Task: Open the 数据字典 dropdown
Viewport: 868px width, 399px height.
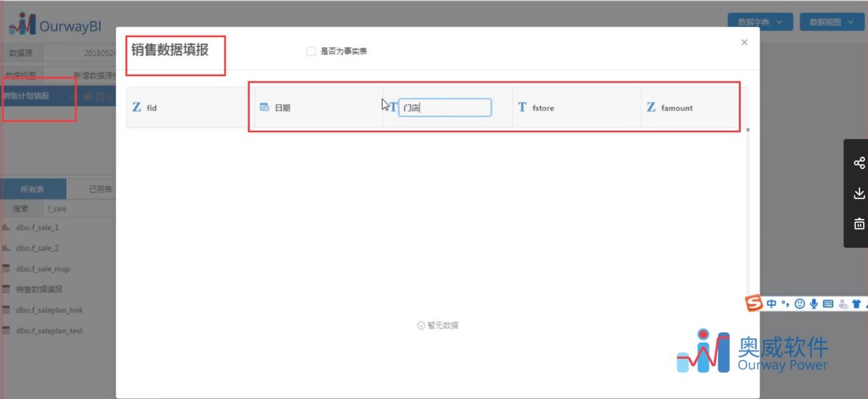Action: (760, 22)
